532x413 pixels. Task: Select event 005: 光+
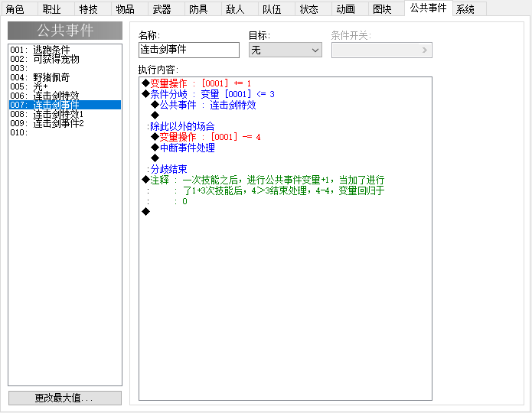point(65,86)
